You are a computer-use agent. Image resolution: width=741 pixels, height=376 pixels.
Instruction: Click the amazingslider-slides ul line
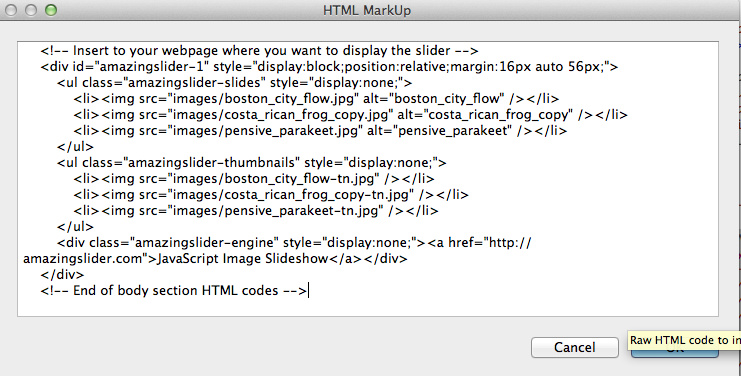point(234,83)
